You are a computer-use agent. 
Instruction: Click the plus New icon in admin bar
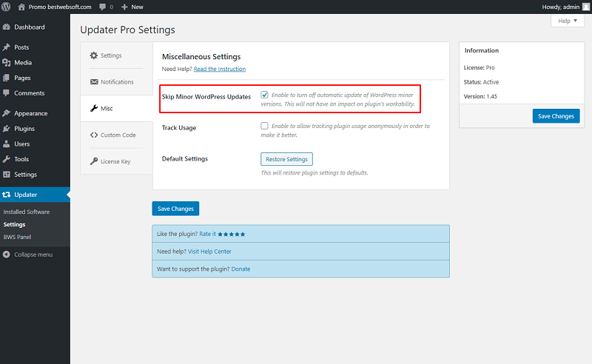(124, 7)
